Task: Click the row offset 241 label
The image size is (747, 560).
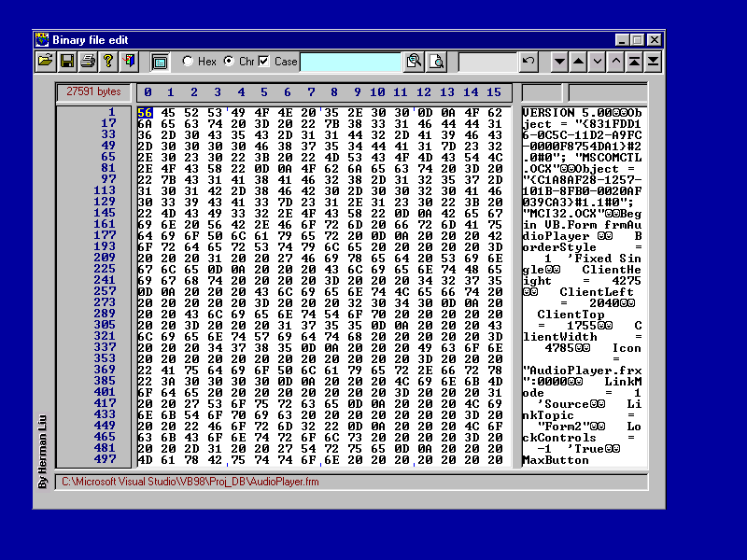Action: [105, 280]
